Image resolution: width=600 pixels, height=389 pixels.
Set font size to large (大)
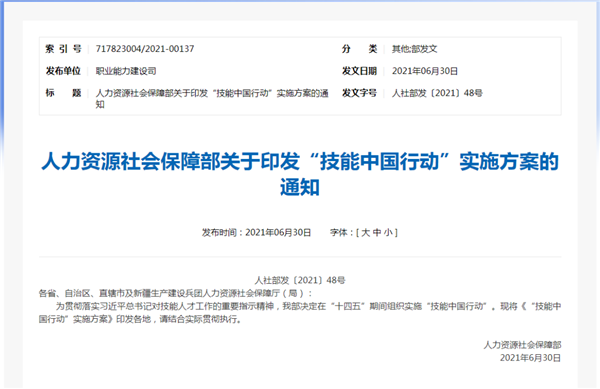366,233
